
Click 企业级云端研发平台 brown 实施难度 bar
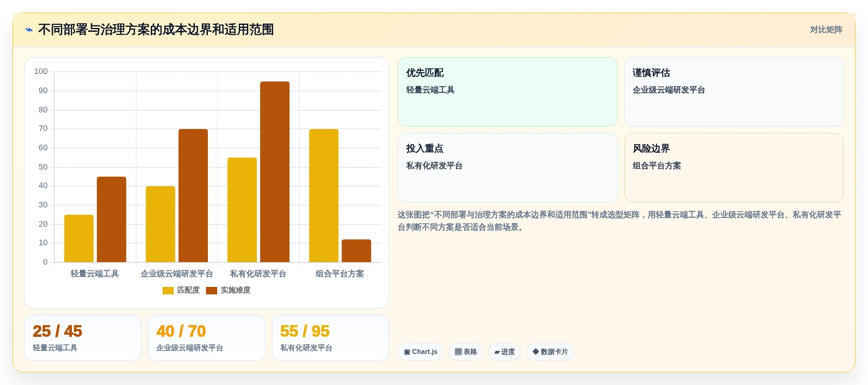click(x=193, y=196)
